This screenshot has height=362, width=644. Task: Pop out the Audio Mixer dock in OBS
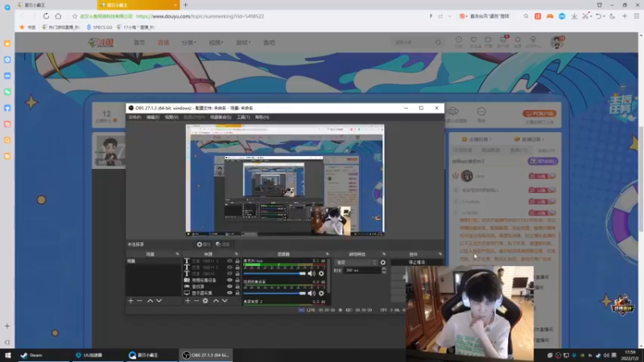pyautogui.click(x=328, y=254)
